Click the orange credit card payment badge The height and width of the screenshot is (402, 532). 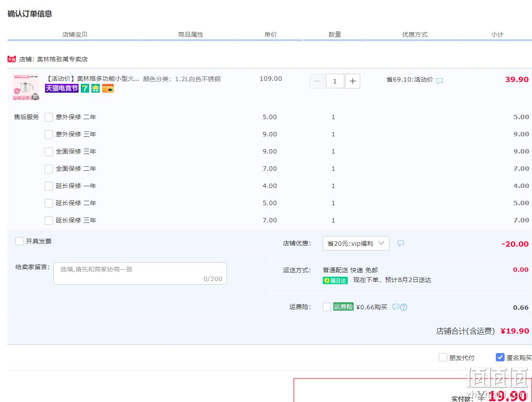[x=108, y=88]
